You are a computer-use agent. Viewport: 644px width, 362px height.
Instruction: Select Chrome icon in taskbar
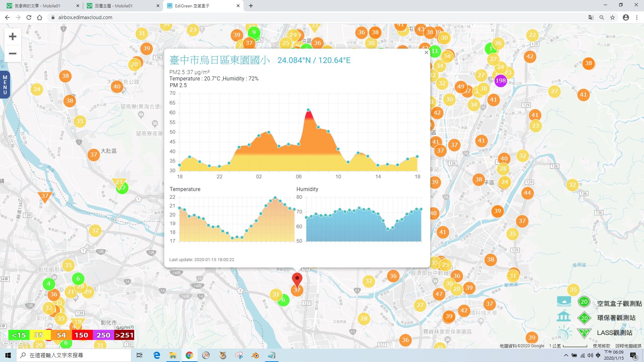pos(189,355)
